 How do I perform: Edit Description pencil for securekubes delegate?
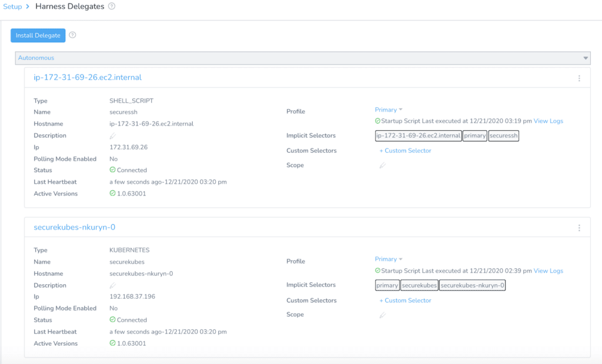click(x=112, y=285)
